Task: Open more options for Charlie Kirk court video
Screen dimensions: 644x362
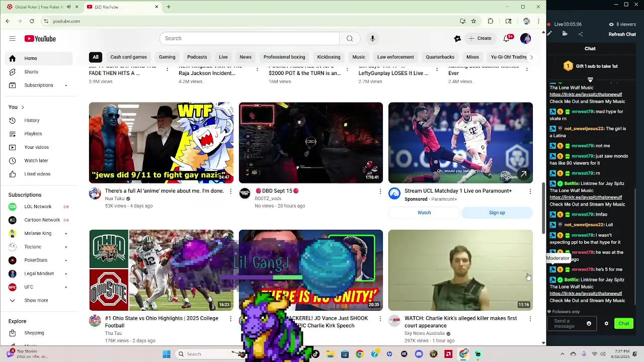Action: [530, 319]
